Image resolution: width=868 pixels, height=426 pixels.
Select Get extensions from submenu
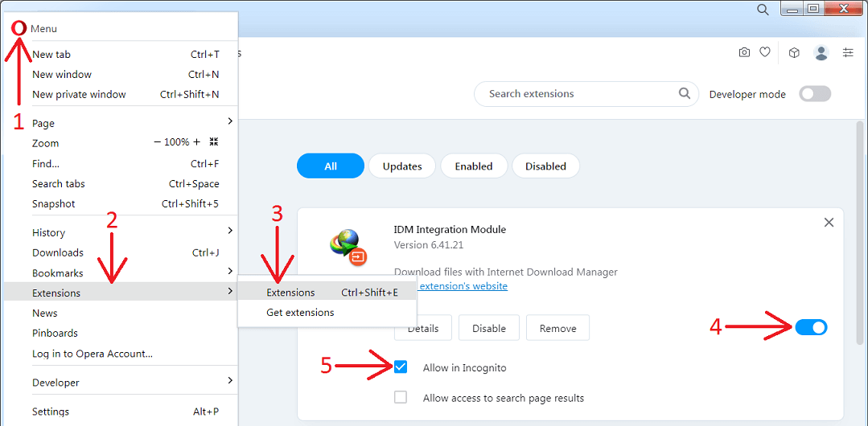[x=300, y=313]
